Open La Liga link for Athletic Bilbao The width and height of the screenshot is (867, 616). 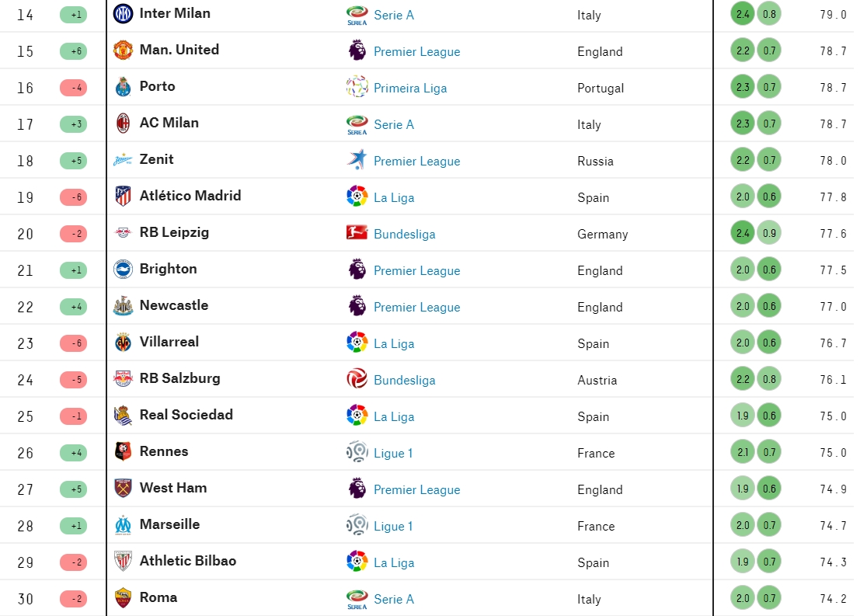tap(394, 562)
